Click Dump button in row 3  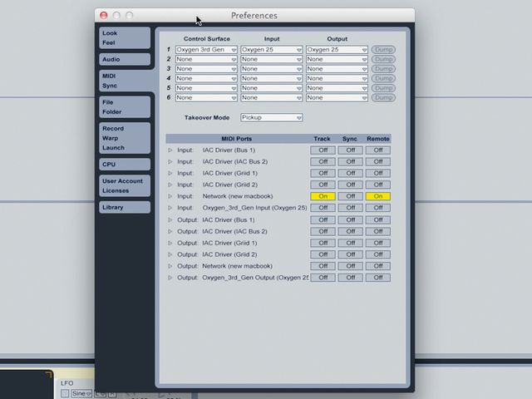[383, 69]
